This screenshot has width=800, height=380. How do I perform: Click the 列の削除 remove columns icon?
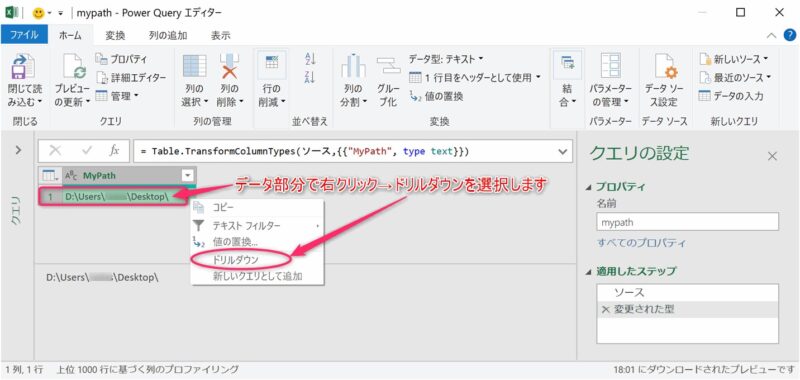[x=230, y=66]
